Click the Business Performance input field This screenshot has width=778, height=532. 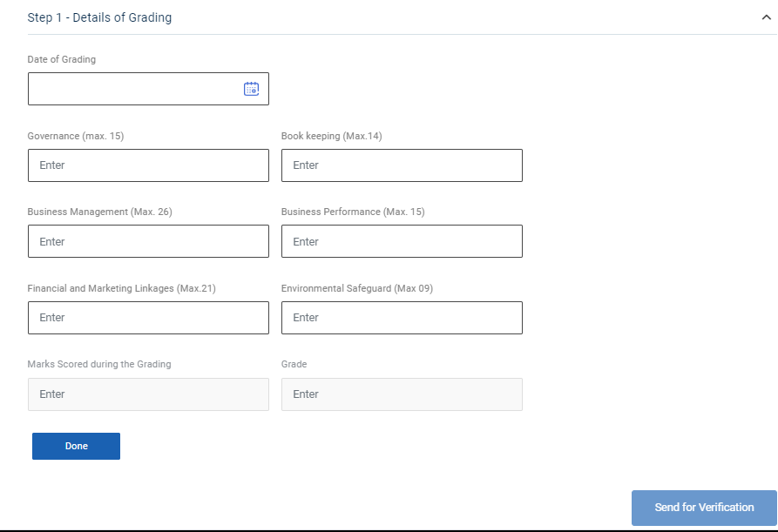pos(402,241)
